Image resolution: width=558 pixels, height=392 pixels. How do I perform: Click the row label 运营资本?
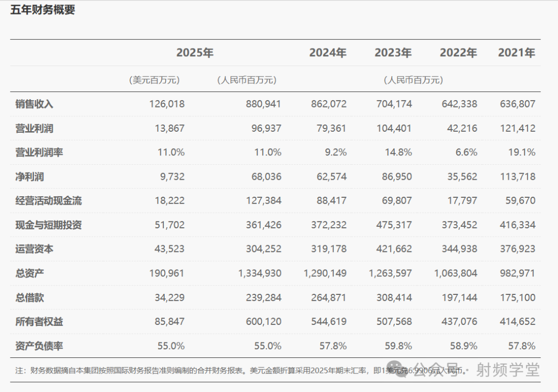point(34,248)
